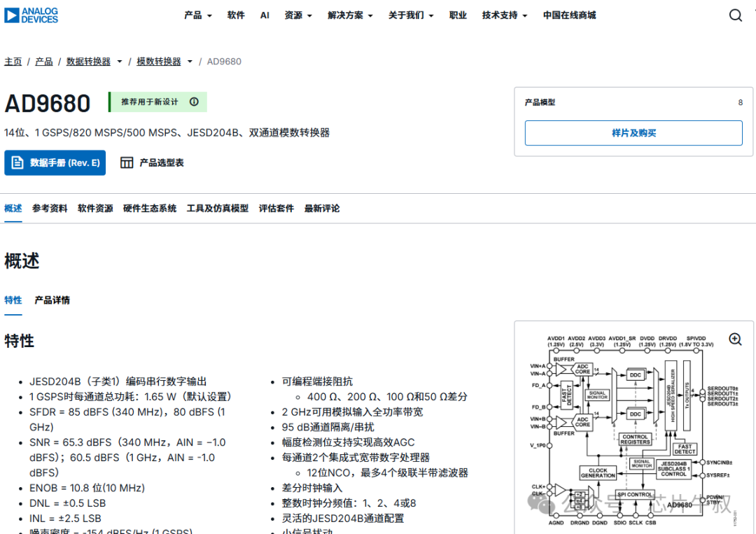Click the product model count 8
Viewport: 756px width, 534px height.
740,102
